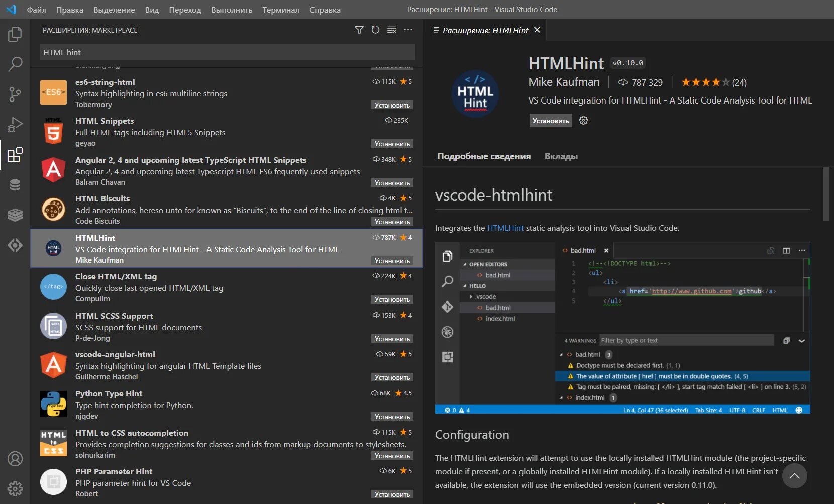Image resolution: width=834 pixels, height=504 pixels.
Task: Open the Run and Debug view
Action: click(x=15, y=124)
